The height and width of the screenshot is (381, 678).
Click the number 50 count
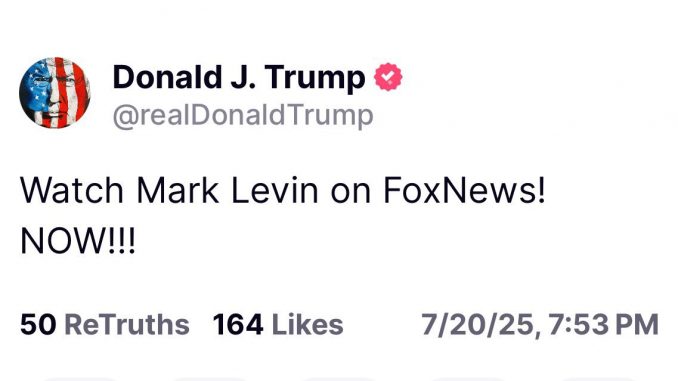coord(38,325)
